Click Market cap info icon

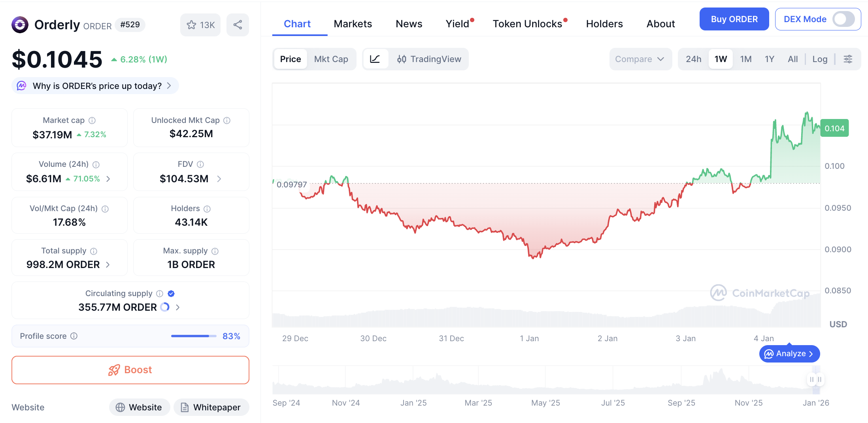point(92,120)
